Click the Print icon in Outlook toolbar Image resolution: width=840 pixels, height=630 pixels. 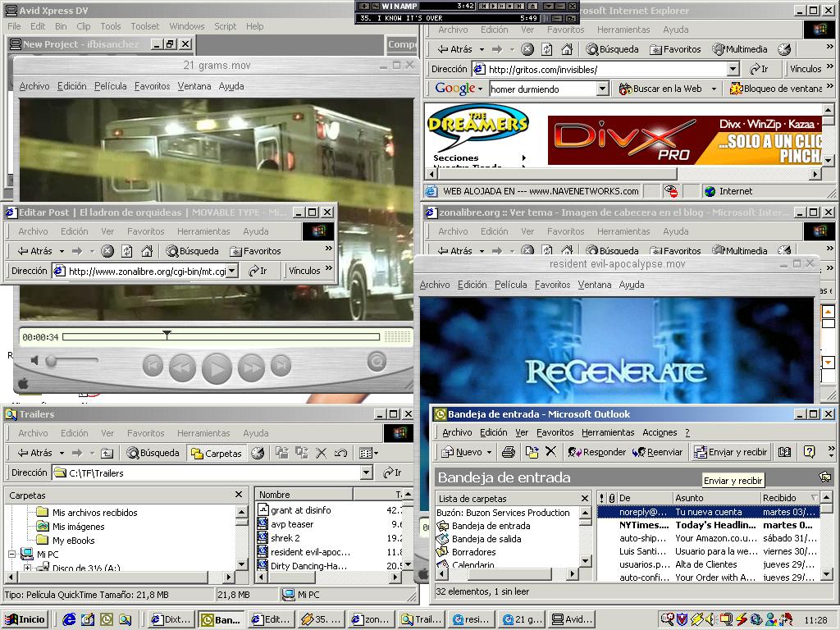point(509,452)
